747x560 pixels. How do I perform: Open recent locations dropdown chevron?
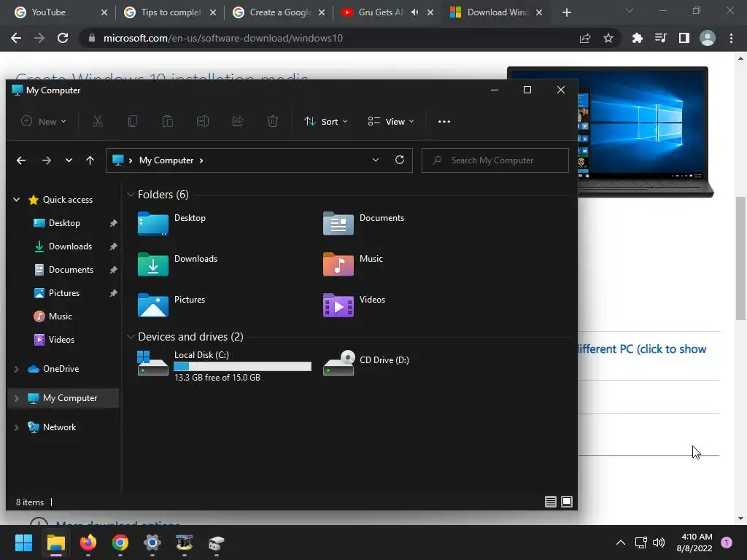[x=69, y=160]
